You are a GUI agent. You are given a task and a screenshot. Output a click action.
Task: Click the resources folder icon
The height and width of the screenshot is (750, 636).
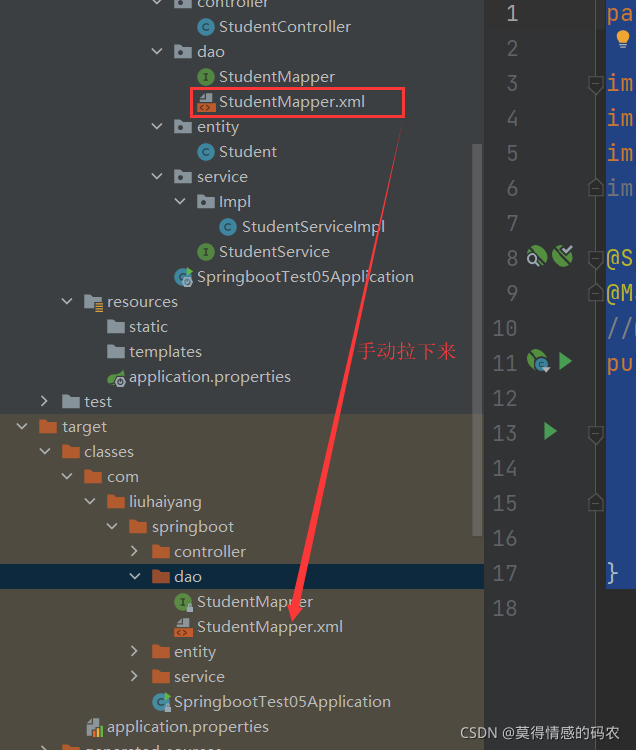click(x=93, y=302)
